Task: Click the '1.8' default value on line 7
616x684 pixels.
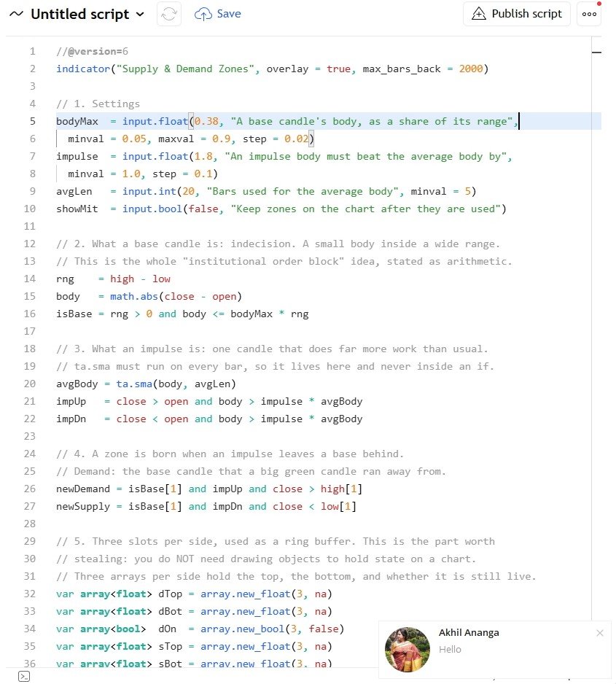Action: tap(203, 156)
